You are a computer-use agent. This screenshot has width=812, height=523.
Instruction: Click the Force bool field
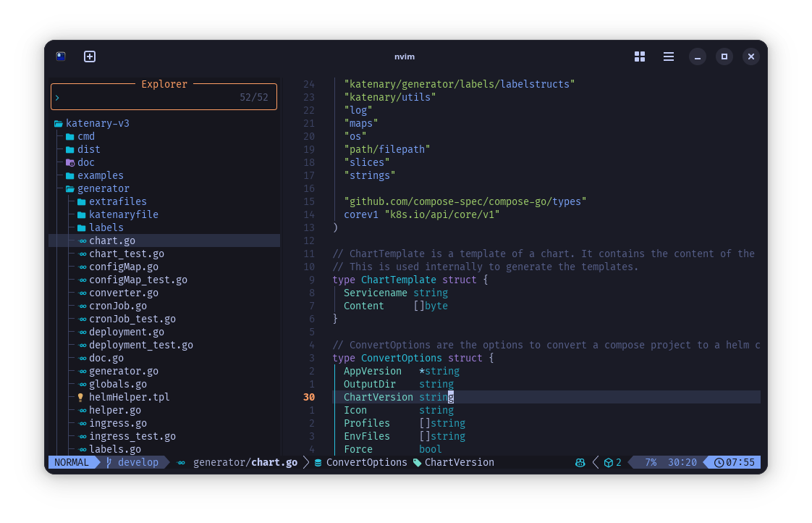[x=392, y=449]
